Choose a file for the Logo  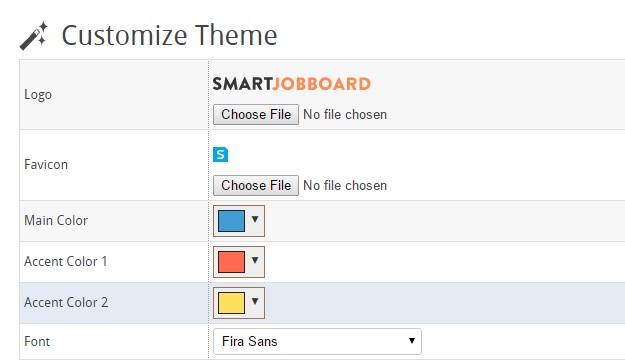coord(256,115)
